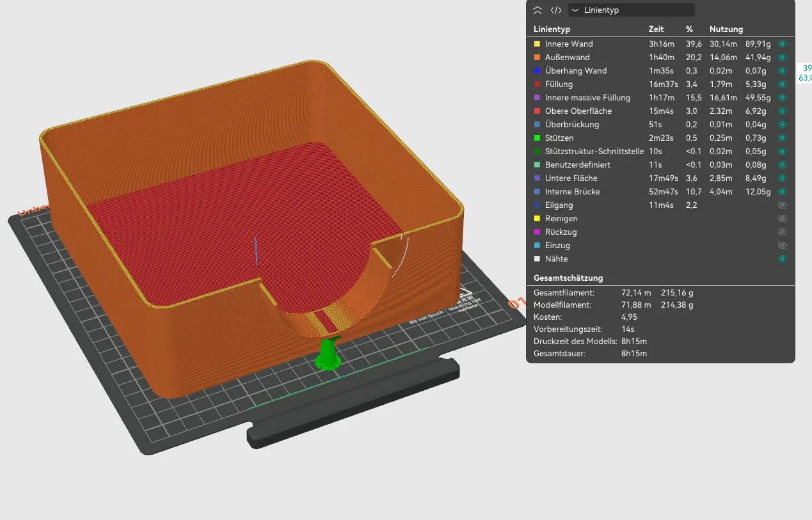Click the green Stützen color swatch
This screenshot has width=812, height=520.
(x=537, y=138)
